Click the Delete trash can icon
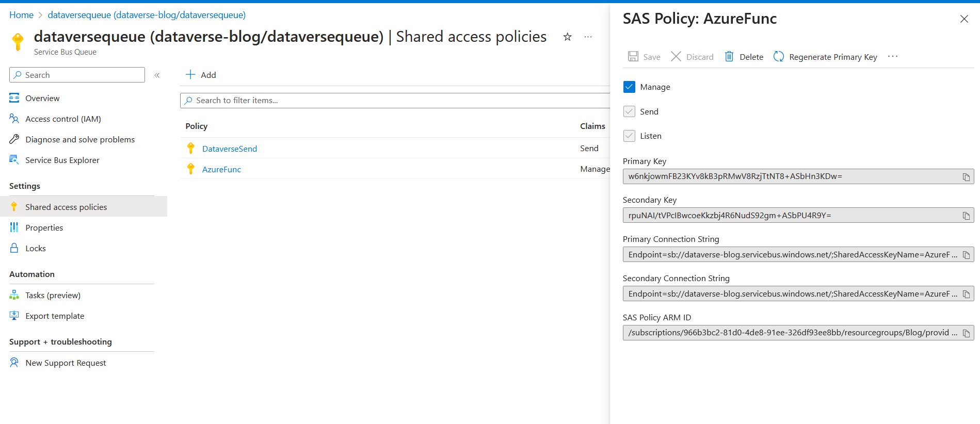This screenshot has width=980, height=424. [729, 56]
